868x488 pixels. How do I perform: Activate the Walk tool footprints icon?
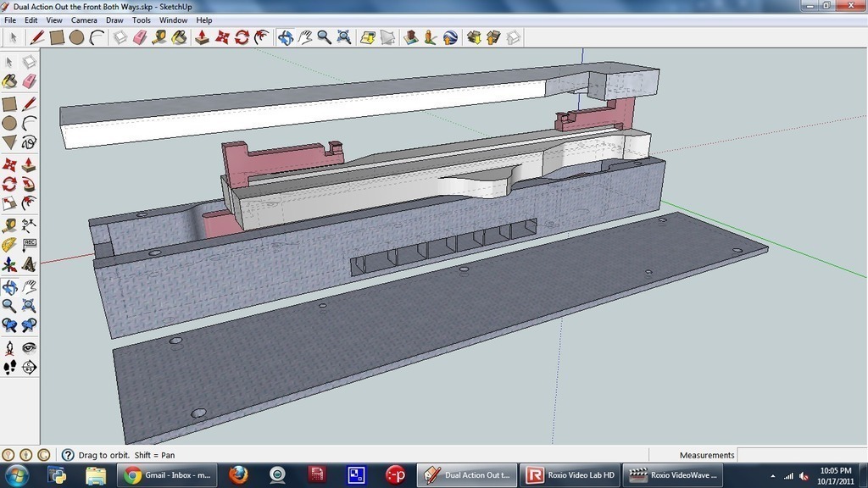(x=9, y=367)
